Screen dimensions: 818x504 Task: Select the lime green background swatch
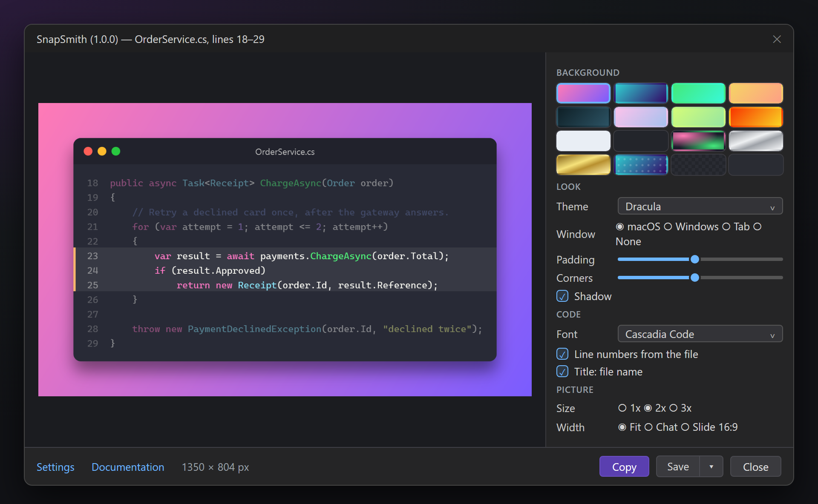click(698, 117)
